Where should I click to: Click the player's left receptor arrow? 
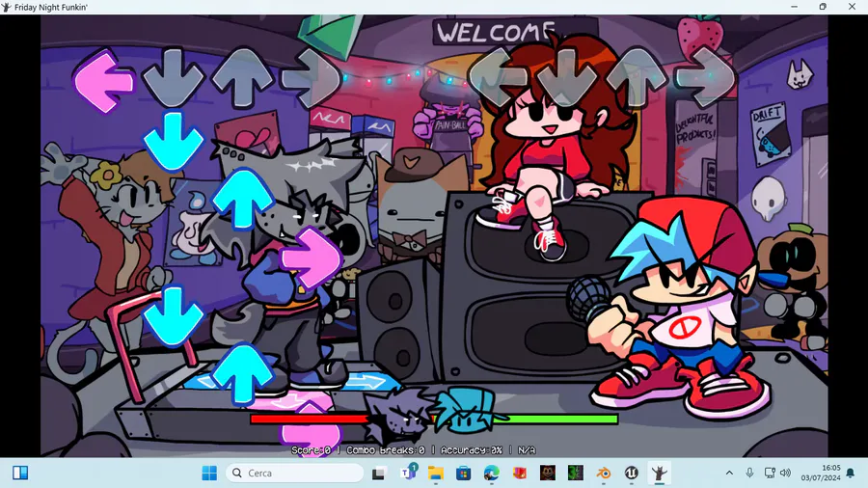(x=497, y=77)
